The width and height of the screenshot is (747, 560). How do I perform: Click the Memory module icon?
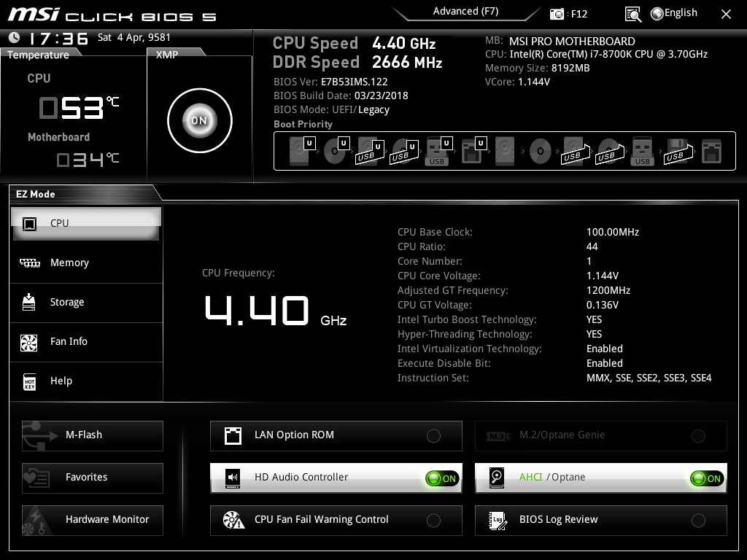tap(29, 263)
